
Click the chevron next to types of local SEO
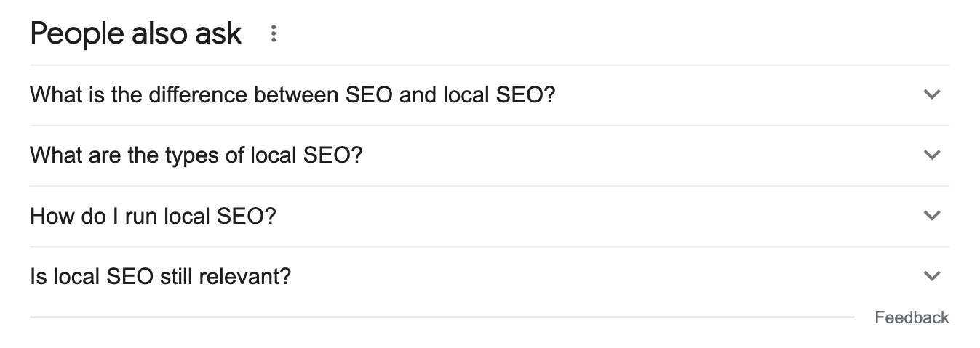(931, 155)
